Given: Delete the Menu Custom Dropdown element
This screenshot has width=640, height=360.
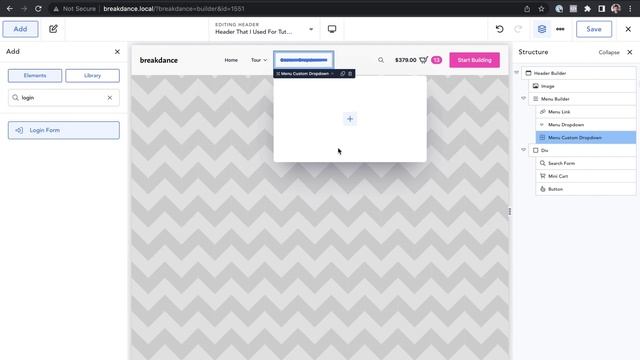Looking at the screenshot, I should click(350, 73).
